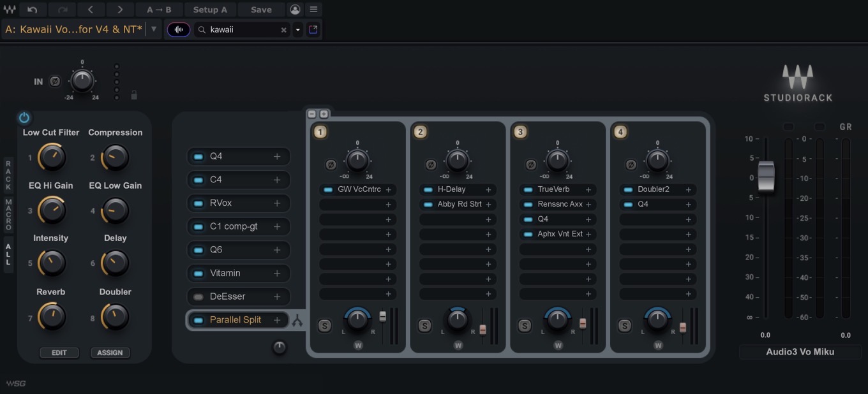Screen dimensions: 868x394
Task: Toggle the macro panel power button
Action: 24,117
